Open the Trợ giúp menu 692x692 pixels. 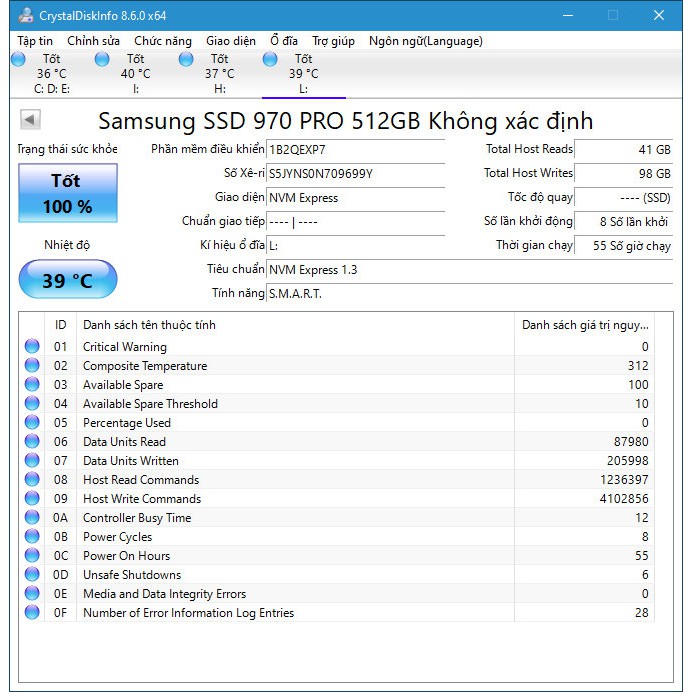[333, 41]
